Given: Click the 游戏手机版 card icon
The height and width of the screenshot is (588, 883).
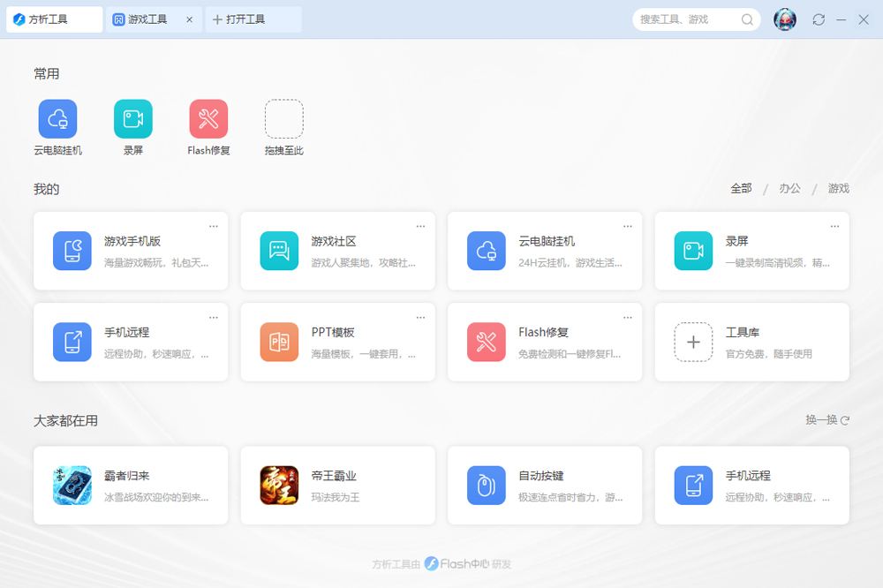Looking at the screenshot, I should (72, 251).
